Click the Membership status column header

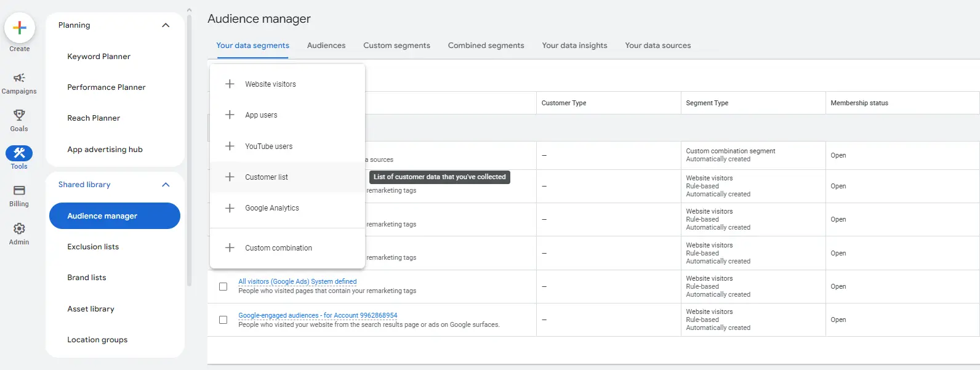pos(859,103)
